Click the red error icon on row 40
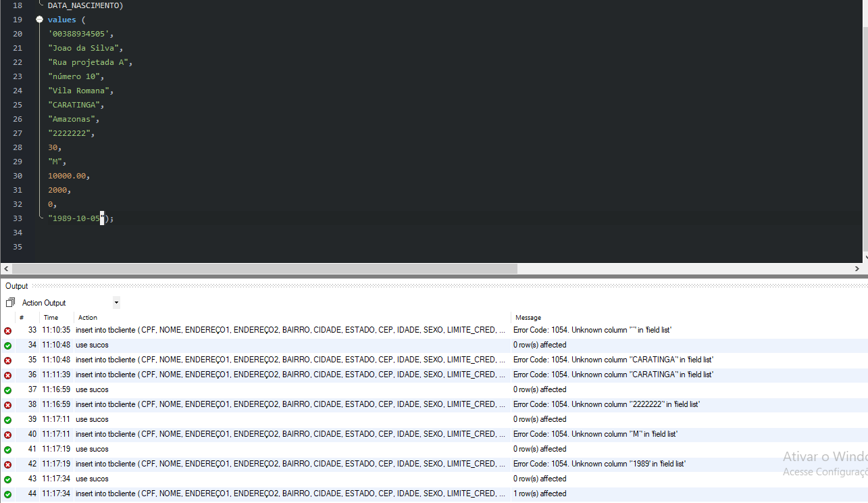The height and width of the screenshot is (503, 868). tap(7, 435)
